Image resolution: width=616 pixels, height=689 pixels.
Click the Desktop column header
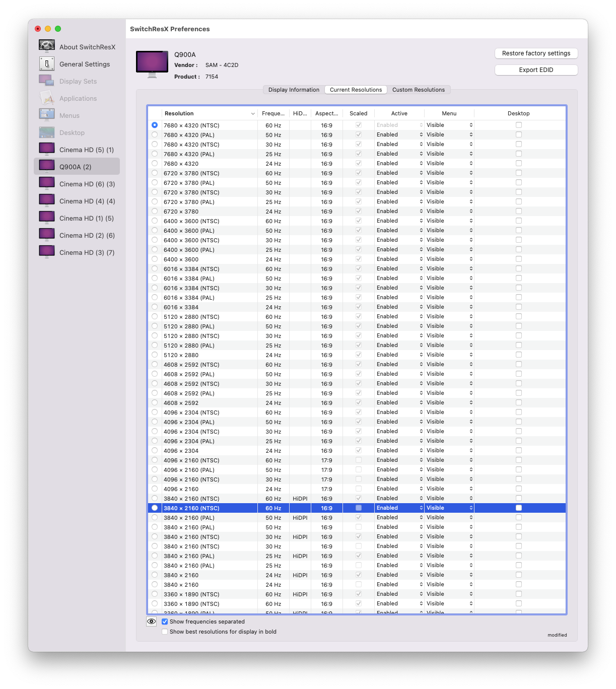coord(519,113)
